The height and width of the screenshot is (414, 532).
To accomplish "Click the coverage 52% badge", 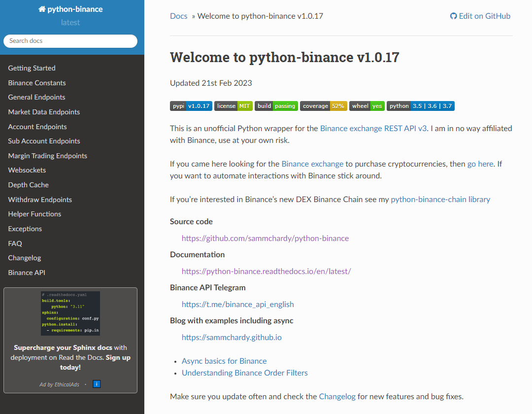I will click(x=323, y=105).
